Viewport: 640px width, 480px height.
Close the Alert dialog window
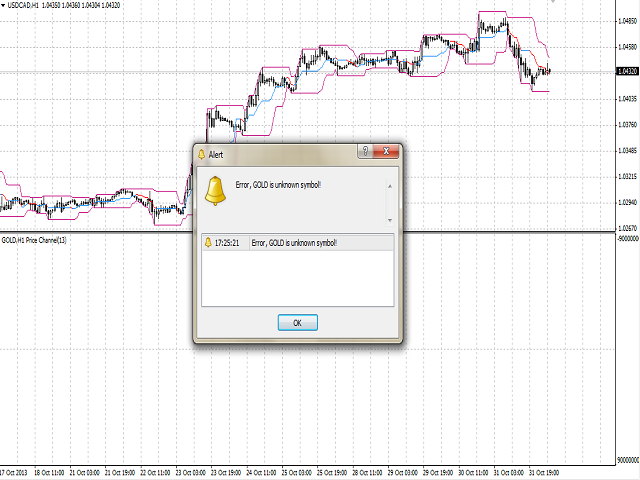coord(386,151)
